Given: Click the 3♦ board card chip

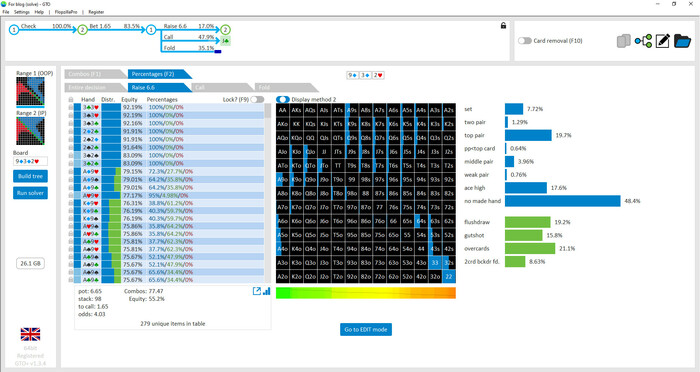Looking at the screenshot, I should click(x=365, y=75).
